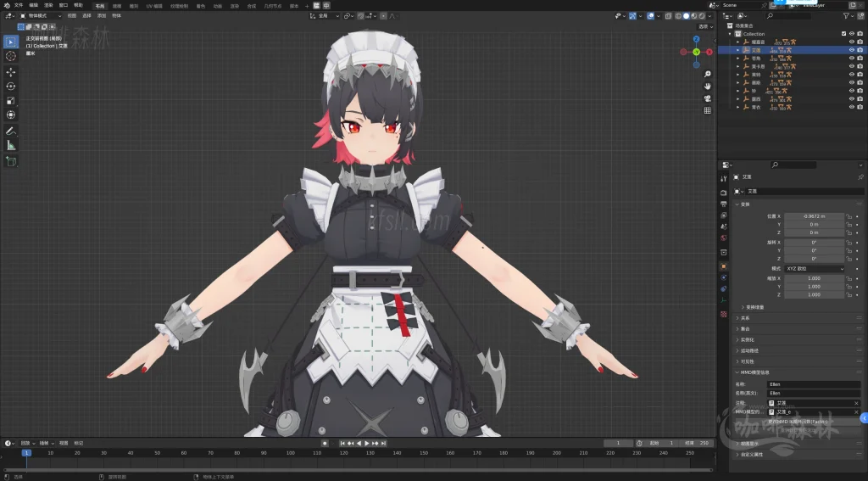Open the 全局 transform orientation dropdown

coord(325,16)
